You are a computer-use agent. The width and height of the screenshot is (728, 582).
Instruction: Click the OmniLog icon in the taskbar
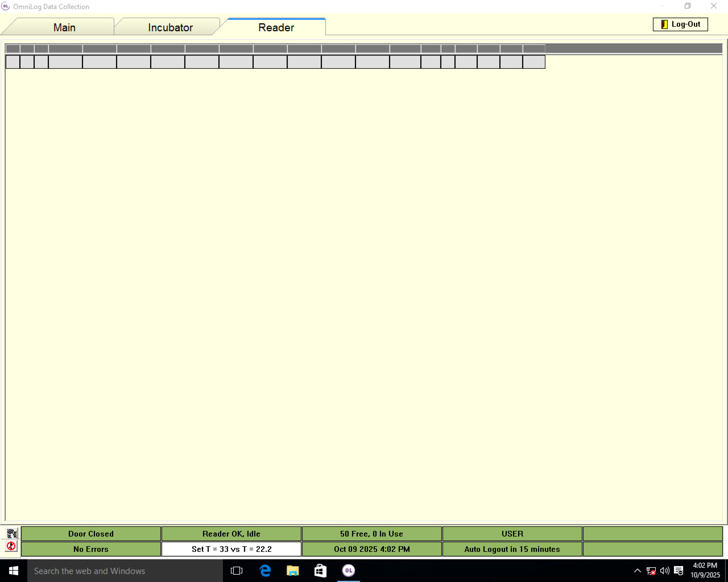pyautogui.click(x=349, y=571)
